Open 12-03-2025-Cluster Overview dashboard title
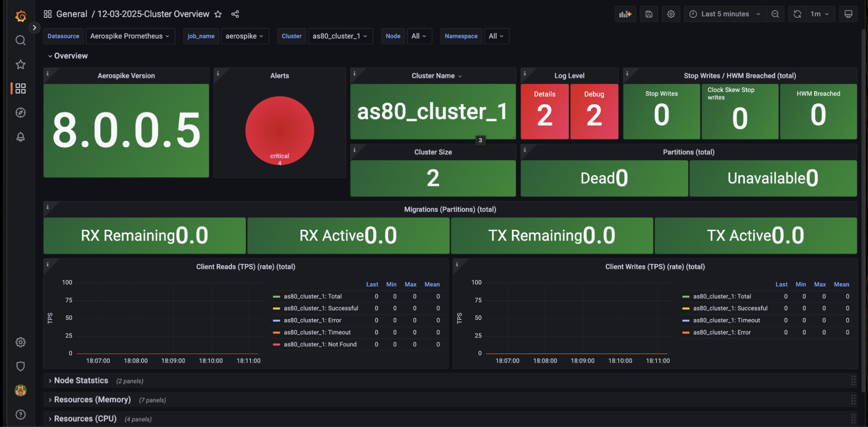Viewport: 868px width, 427px height. click(x=153, y=14)
